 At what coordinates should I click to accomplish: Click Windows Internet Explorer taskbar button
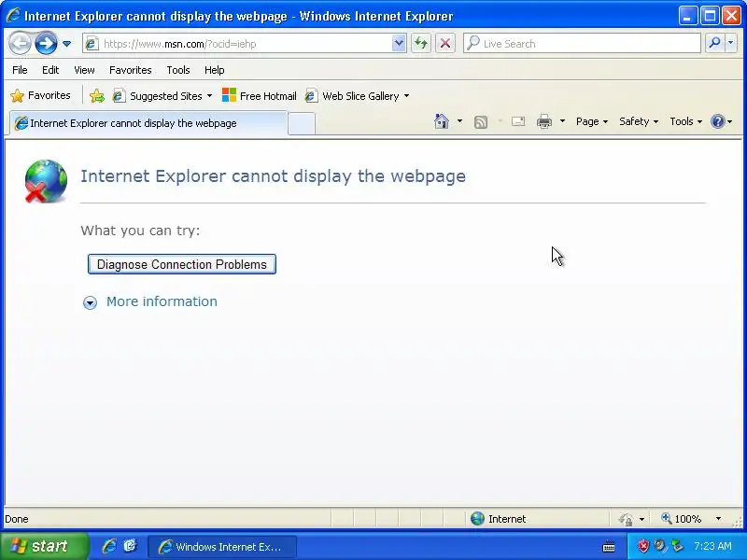[x=222, y=547]
